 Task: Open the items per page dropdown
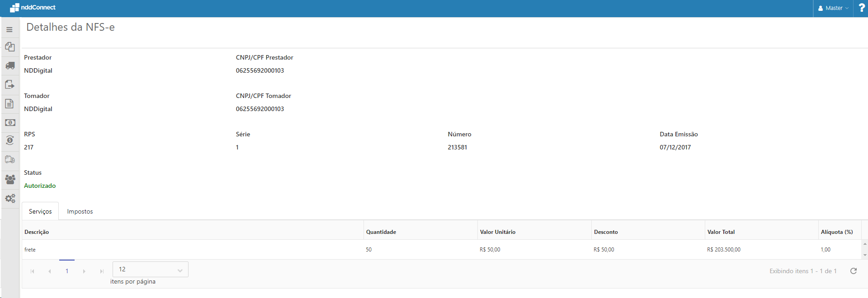[x=150, y=270]
